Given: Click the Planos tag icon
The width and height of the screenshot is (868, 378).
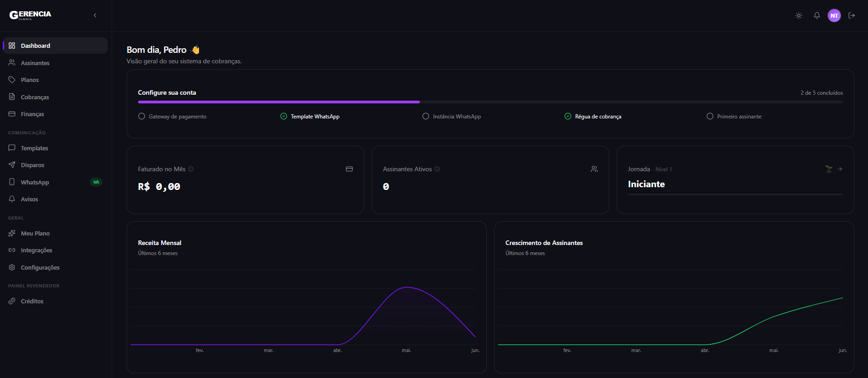Looking at the screenshot, I should pyautogui.click(x=12, y=80).
